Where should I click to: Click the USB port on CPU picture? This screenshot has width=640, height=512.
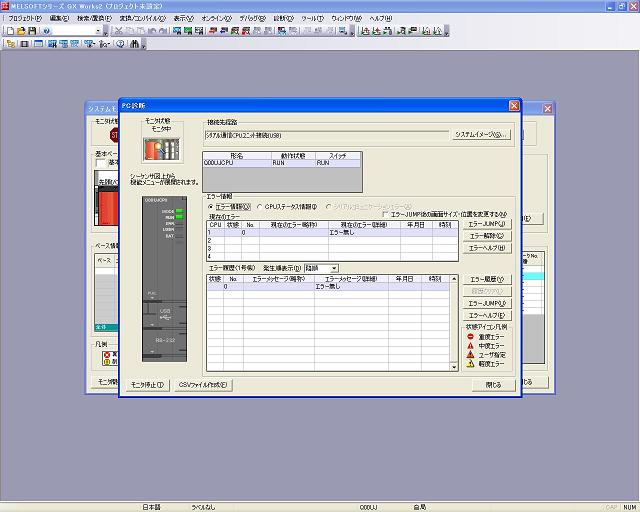pos(165,314)
